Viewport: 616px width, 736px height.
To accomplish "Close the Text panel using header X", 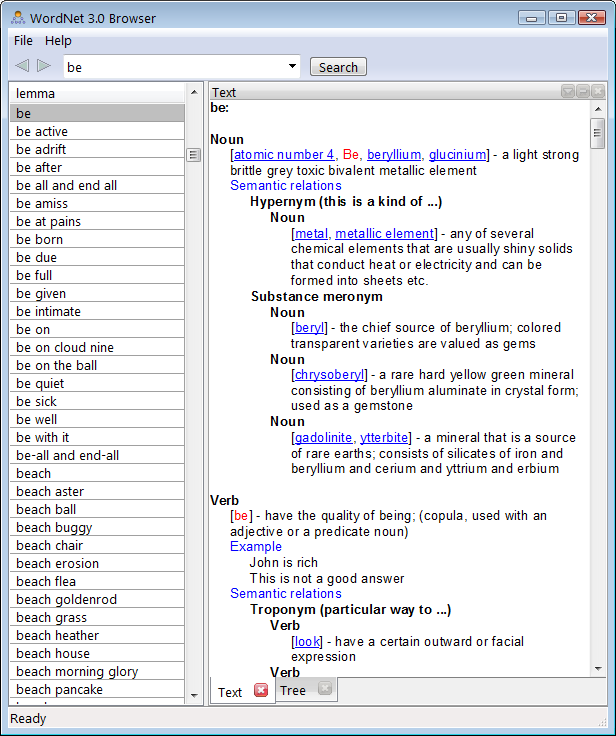I will point(598,92).
